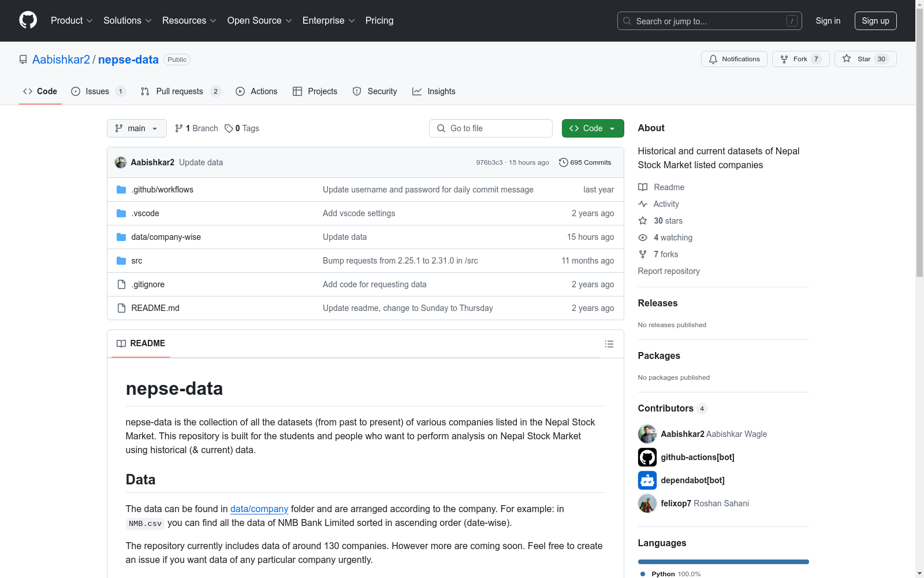The height and width of the screenshot is (578, 924).
Task: Click the eye icon beside 4 watching
Action: coord(643,238)
